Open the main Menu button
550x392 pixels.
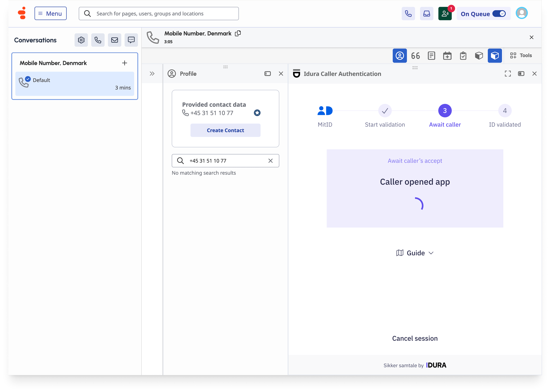[50, 13]
